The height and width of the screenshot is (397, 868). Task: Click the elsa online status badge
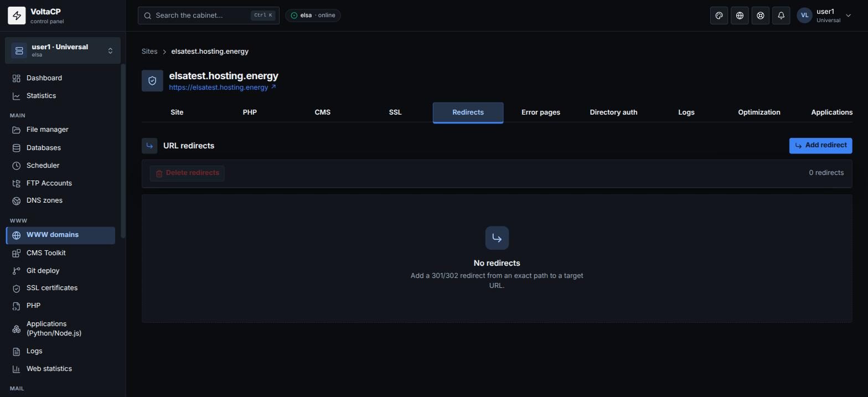(x=313, y=16)
